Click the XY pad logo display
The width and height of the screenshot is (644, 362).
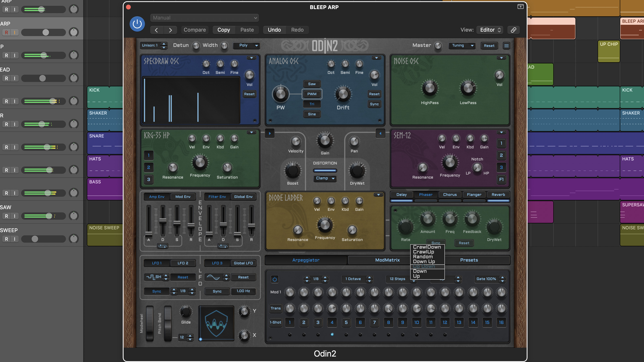[216, 323]
